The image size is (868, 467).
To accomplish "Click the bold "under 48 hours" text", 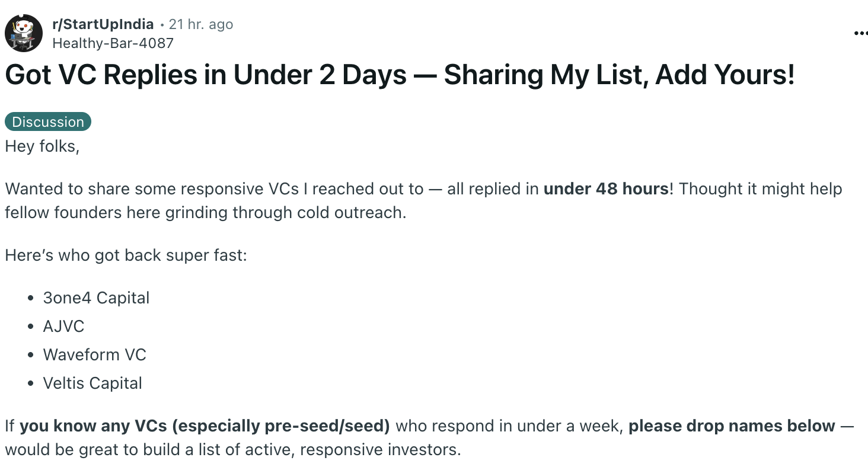I will tap(606, 189).
